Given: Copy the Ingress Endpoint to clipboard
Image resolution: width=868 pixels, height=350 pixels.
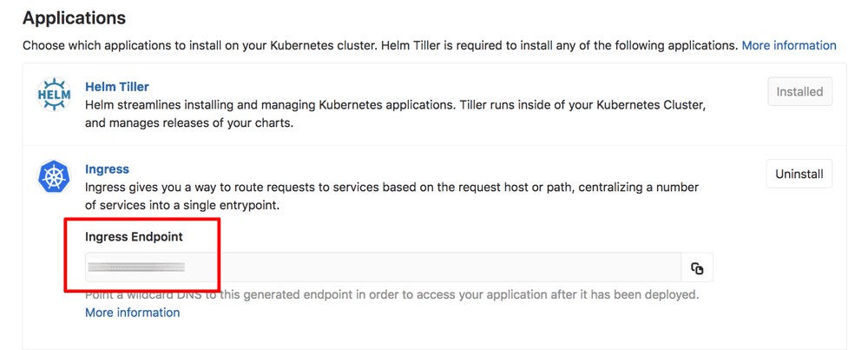Looking at the screenshot, I should point(697,268).
